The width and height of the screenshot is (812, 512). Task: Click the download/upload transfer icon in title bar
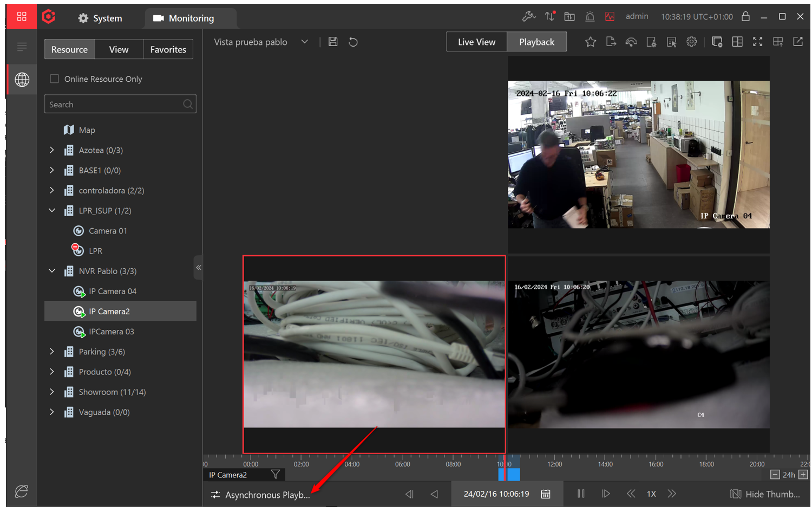coord(549,16)
